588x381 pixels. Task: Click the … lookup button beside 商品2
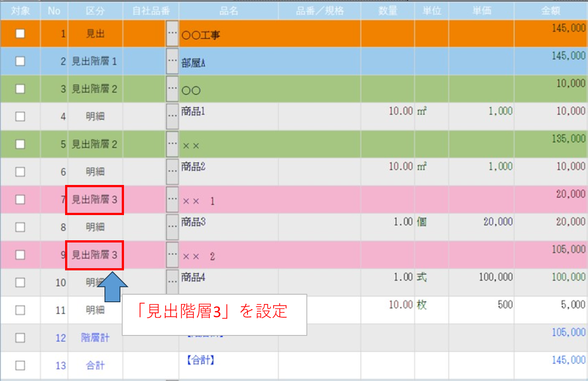172,172
